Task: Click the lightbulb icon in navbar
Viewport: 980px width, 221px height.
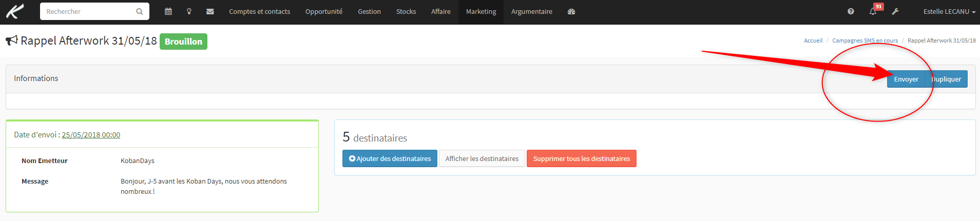Action: pos(189,11)
